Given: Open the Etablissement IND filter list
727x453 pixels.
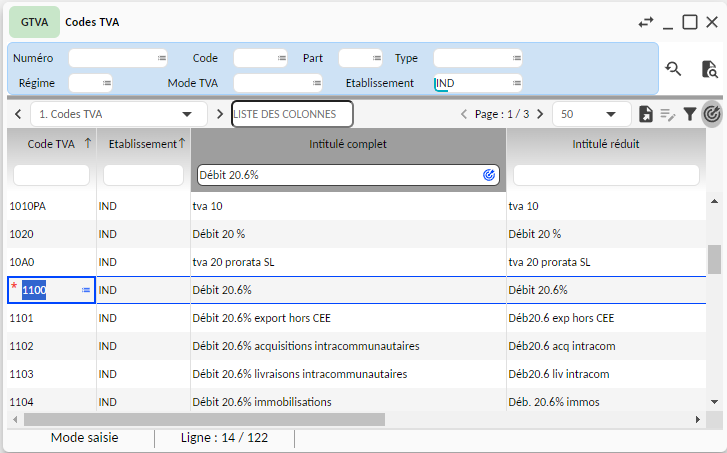Looking at the screenshot, I should pos(517,83).
